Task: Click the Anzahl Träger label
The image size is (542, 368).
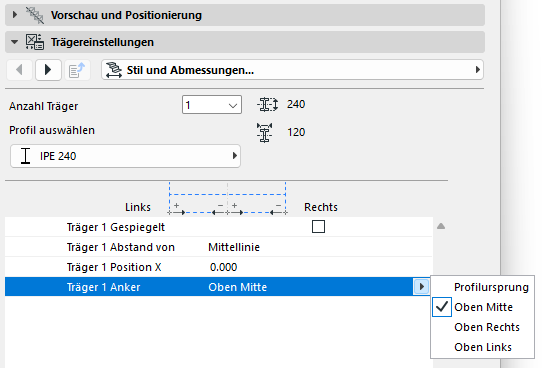Action: pos(44,106)
